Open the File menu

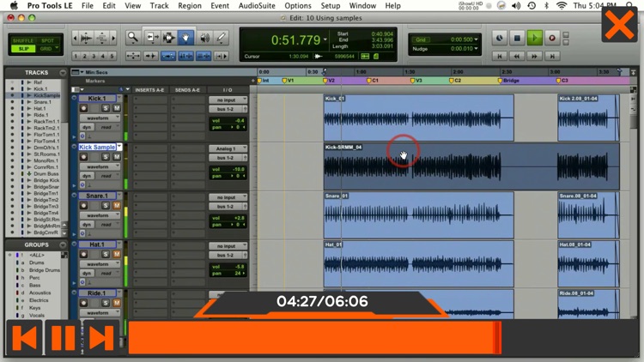(88, 6)
